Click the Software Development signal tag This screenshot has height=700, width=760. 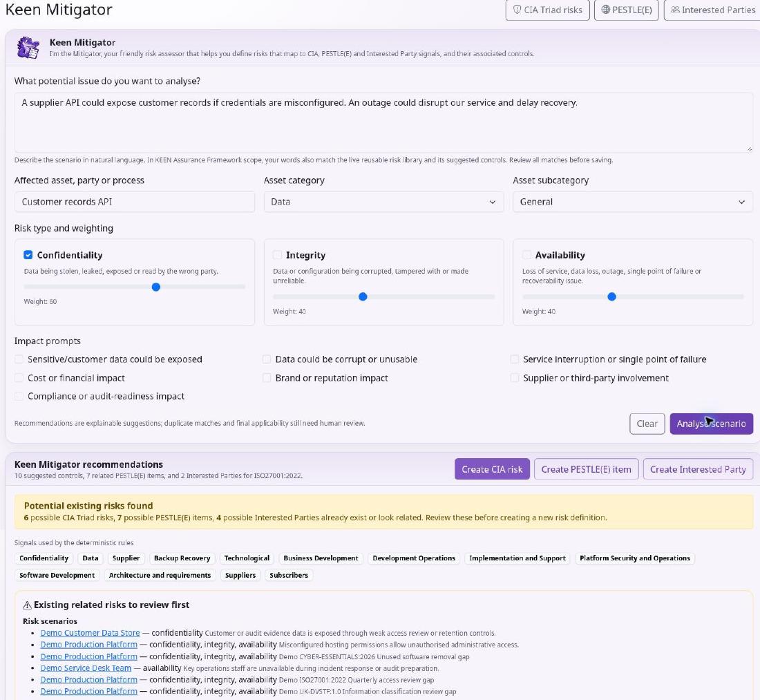(57, 575)
